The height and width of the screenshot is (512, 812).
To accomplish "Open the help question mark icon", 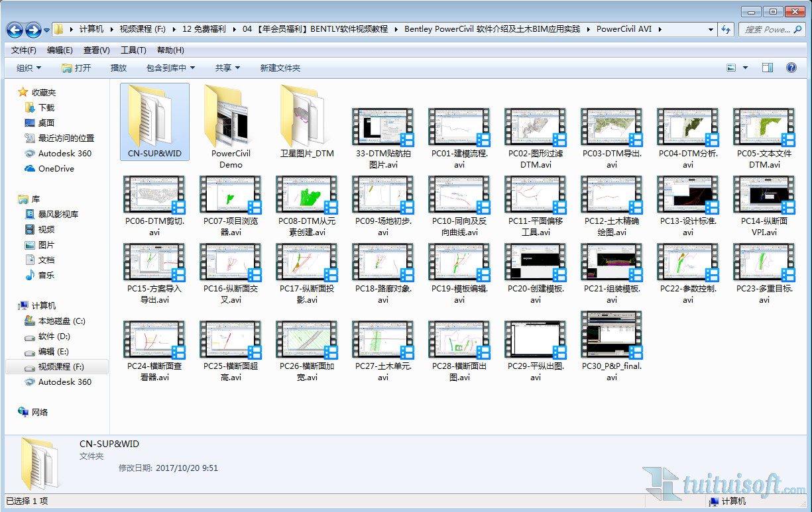I will tap(791, 68).
